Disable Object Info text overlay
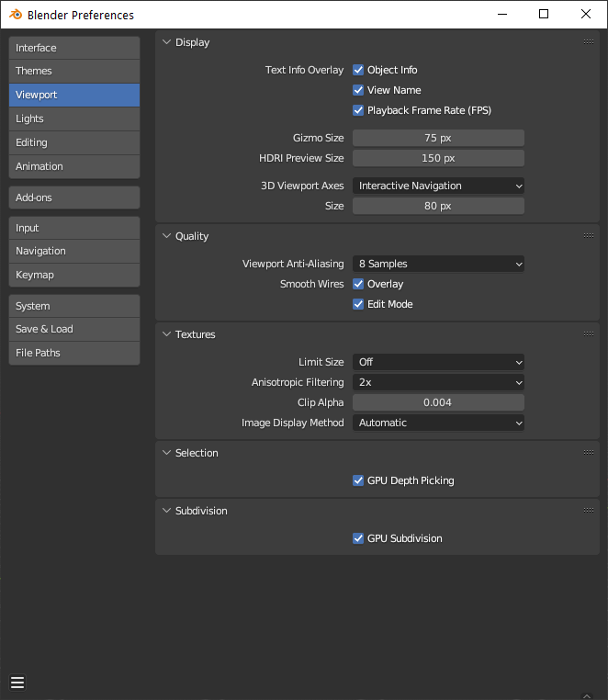This screenshot has height=700, width=608. pyautogui.click(x=358, y=70)
